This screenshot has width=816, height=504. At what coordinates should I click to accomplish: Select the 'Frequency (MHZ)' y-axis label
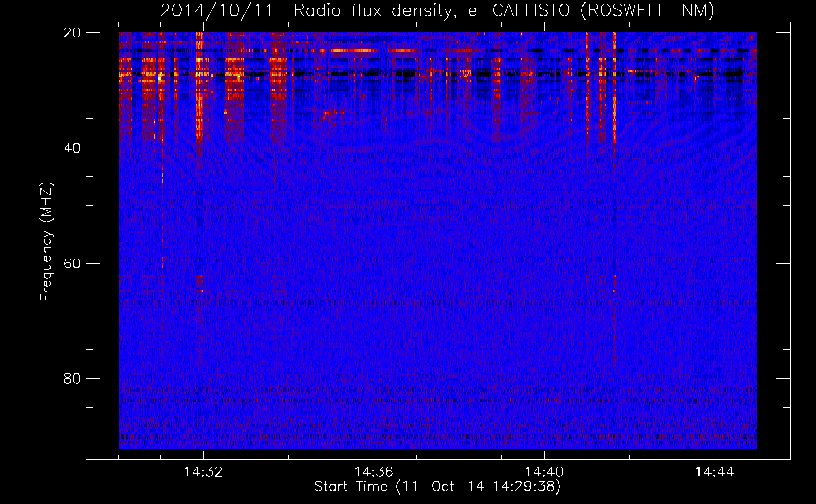click(46, 242)
